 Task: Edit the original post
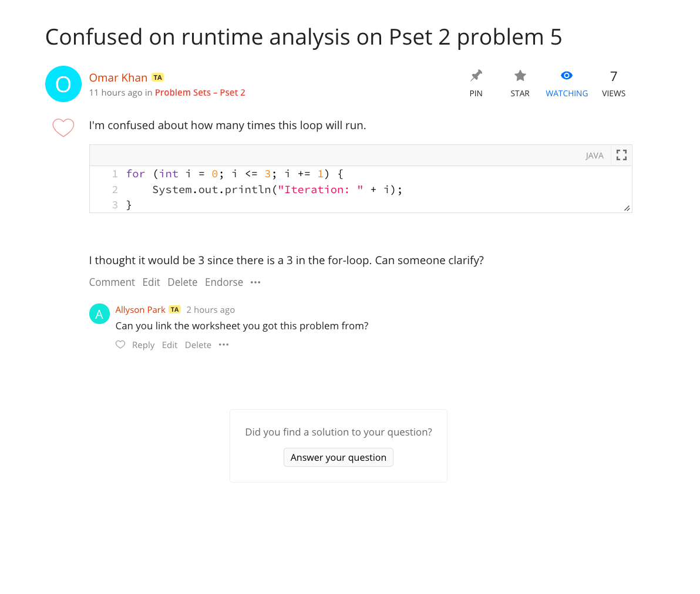151,282
